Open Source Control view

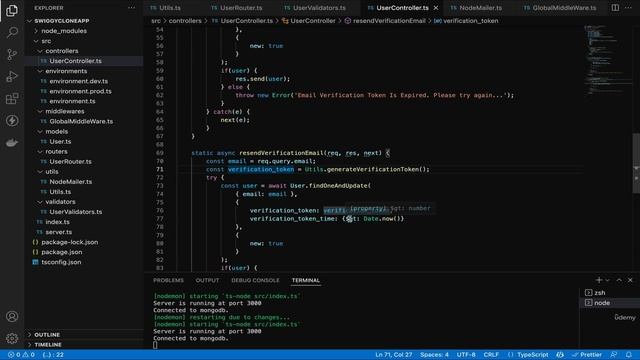(x=12, y=54)
